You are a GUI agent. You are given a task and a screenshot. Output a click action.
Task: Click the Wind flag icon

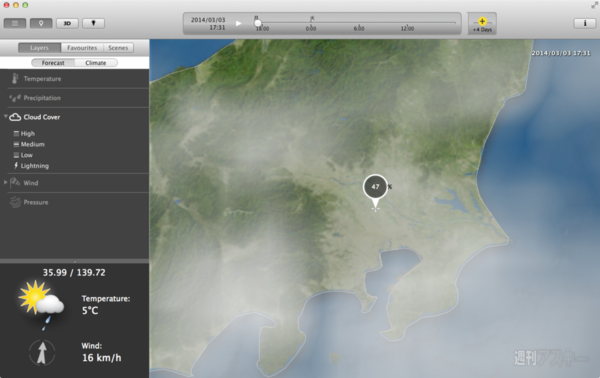15,182
